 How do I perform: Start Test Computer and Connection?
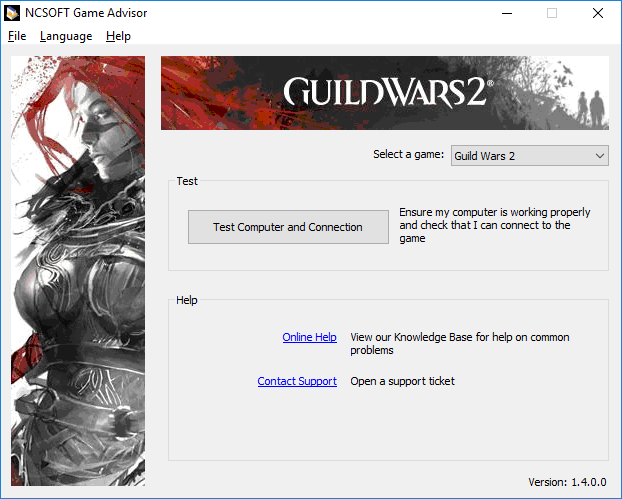coord(288,227)
